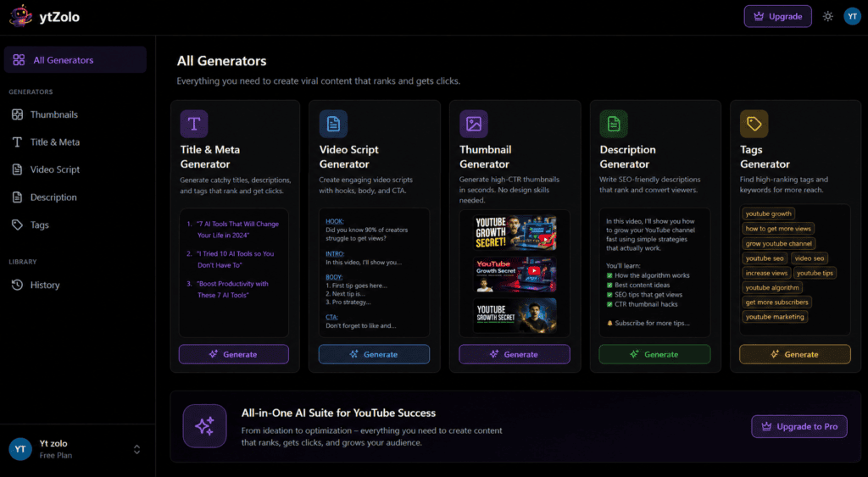Click Upgrade to Pro button
The width and height of the screenshot is (868, 477).
point(799,427)
